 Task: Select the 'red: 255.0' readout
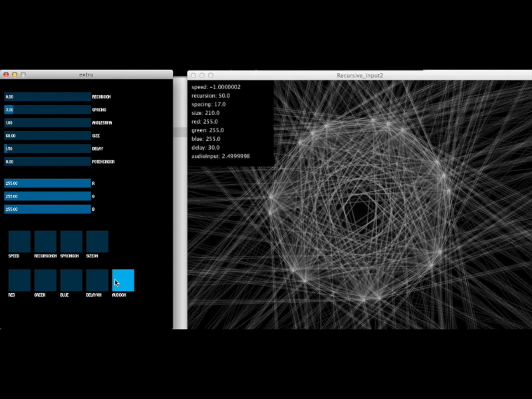(x=205, y=122)
